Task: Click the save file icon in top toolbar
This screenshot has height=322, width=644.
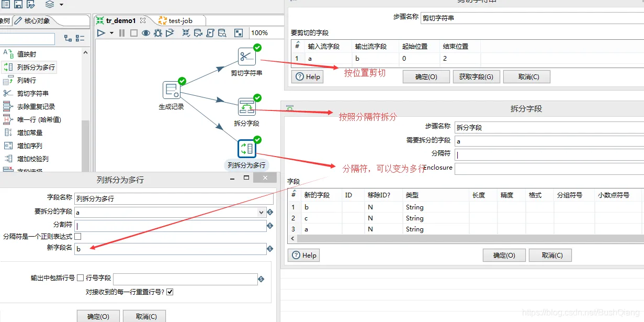Action: click(x=18, y=4)
